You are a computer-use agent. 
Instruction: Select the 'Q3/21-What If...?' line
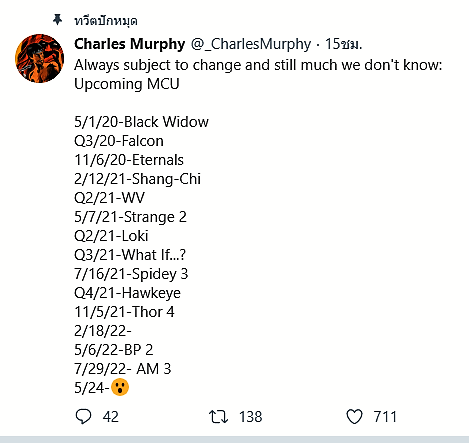pyautogui.click(x=130, y=255)
